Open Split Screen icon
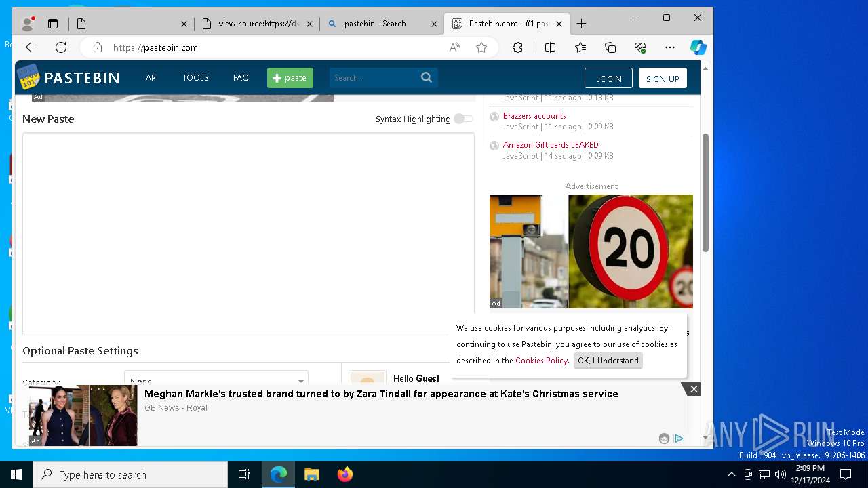The image size is (868, 488). 550,47
